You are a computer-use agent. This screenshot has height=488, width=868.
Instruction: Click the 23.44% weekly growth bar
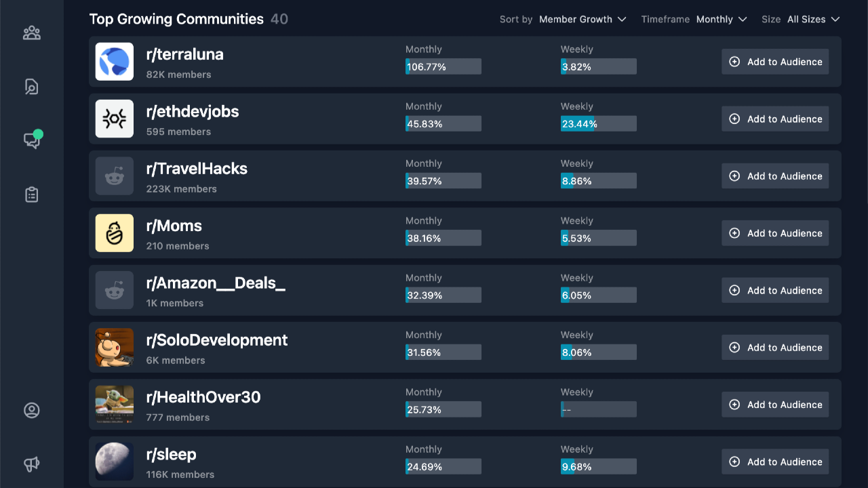click(x=599, y=123)
